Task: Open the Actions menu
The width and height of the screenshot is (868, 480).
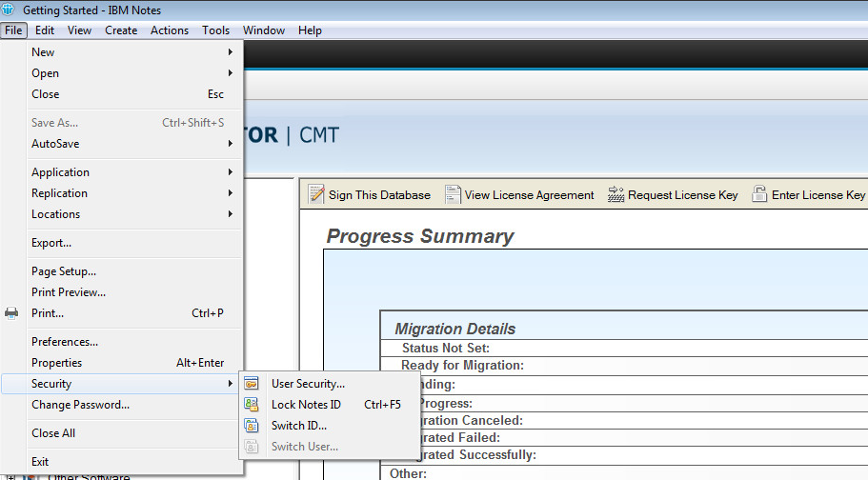Action: coord(170,30)
